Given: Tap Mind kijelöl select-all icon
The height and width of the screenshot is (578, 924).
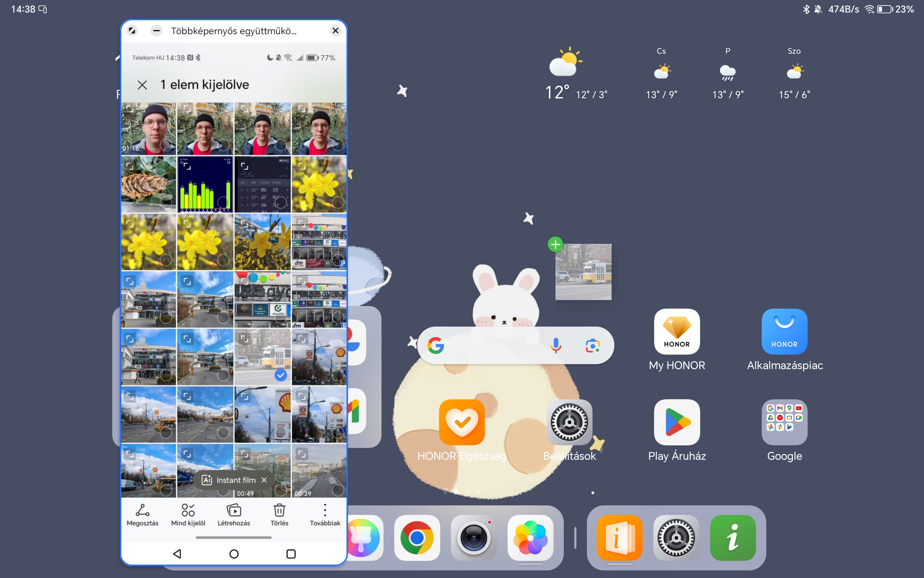Looking at the screenshot, I should point(188,514).
